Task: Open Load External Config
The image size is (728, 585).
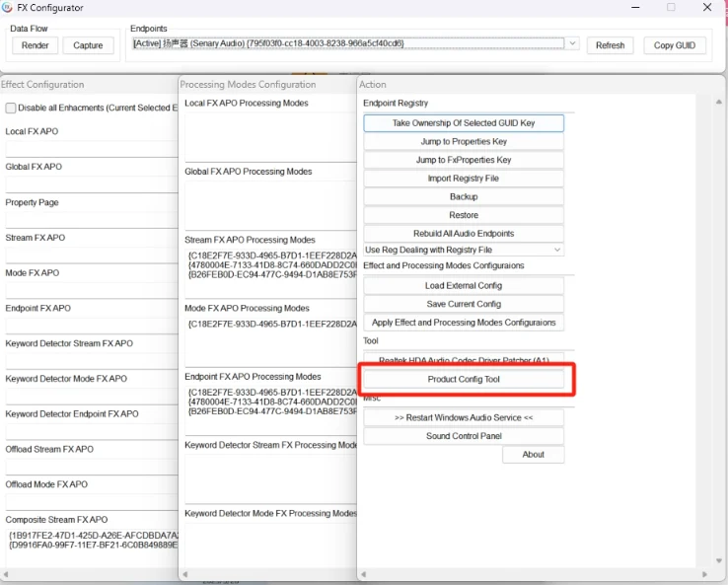Action: tap(464, 286)
